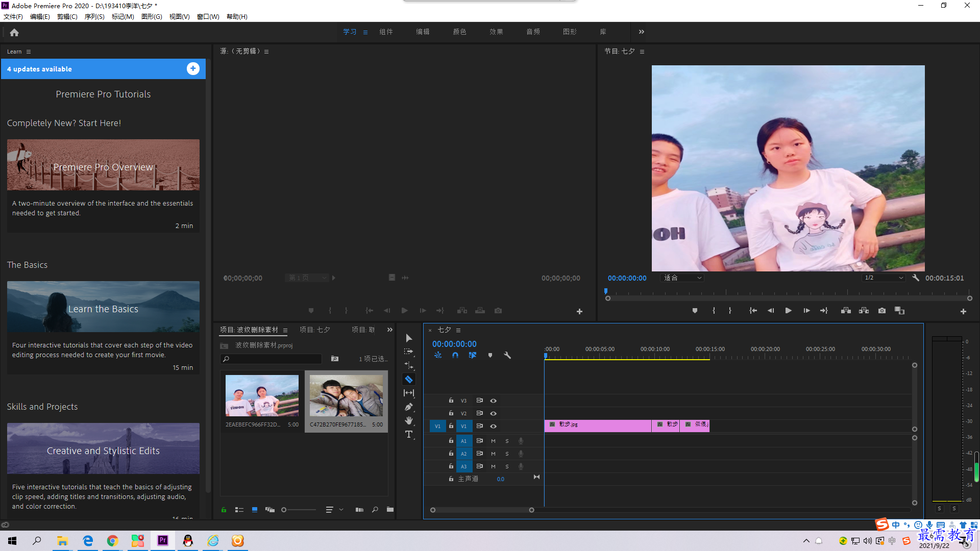Open program monitor button editor plus
This screenshot has height=551, width=980.
963,311
